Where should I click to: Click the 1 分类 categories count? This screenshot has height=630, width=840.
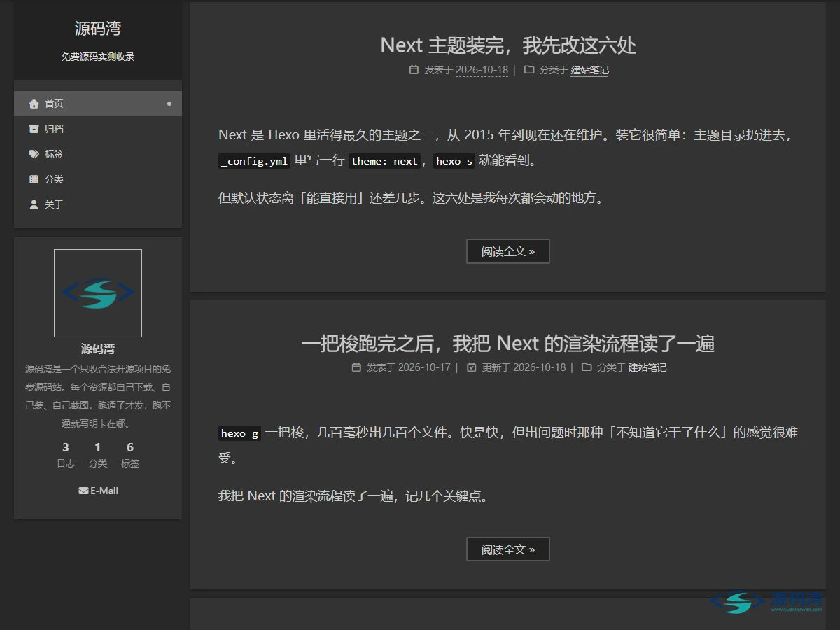click(98, 454)
